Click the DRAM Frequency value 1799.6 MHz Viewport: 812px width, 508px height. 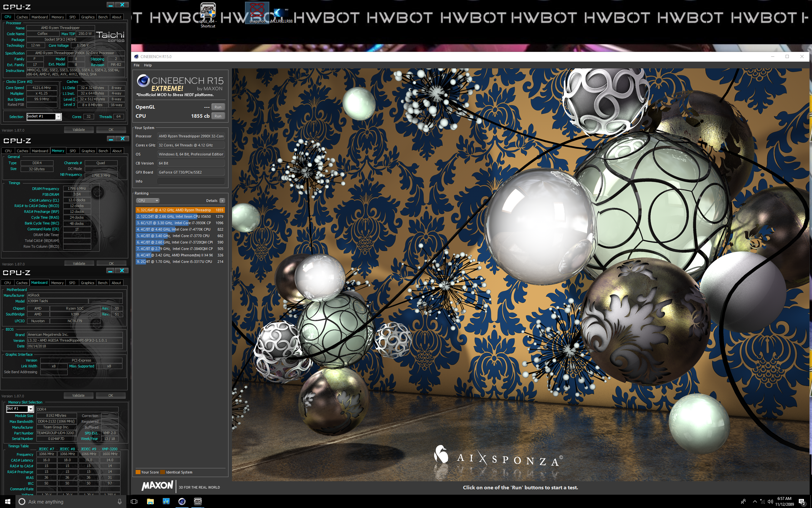click(77, 188)
